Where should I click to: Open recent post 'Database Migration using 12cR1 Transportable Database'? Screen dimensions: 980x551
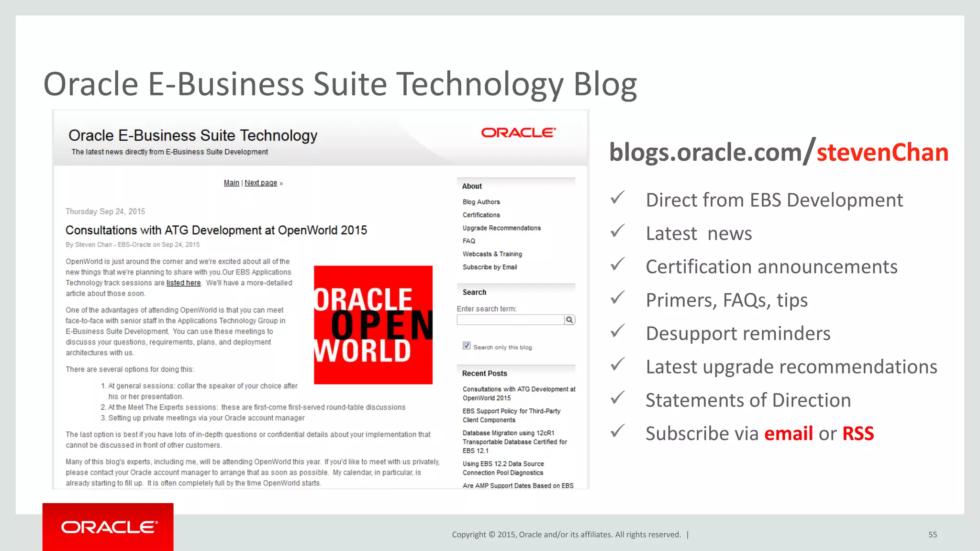(x=515, y=441)
